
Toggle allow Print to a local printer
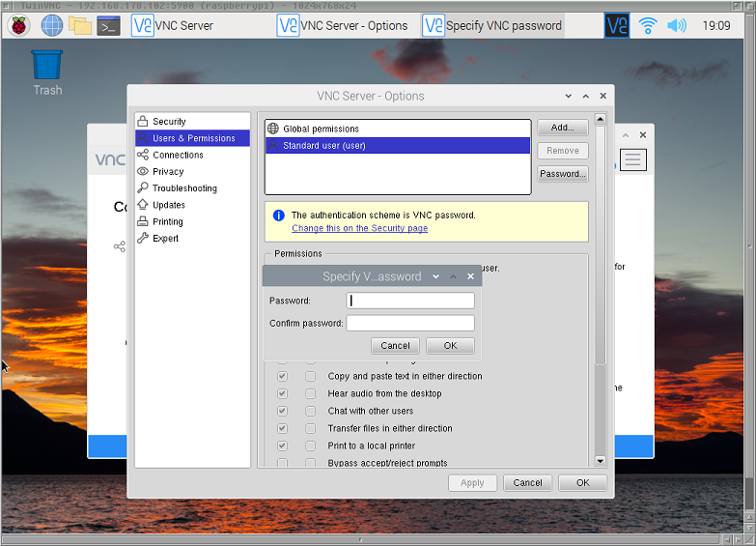click(x=283, y=445)
